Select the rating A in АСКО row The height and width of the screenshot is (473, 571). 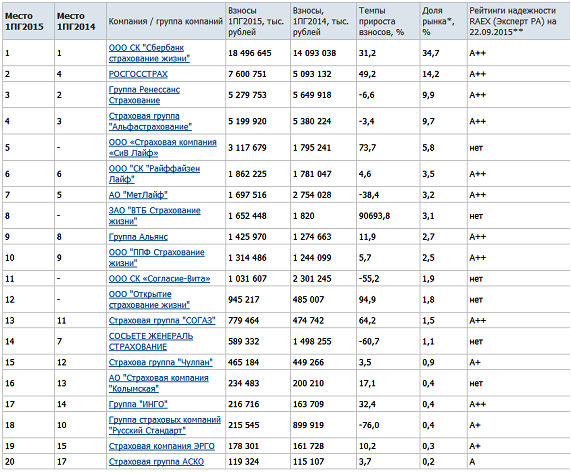click(472, 462)
